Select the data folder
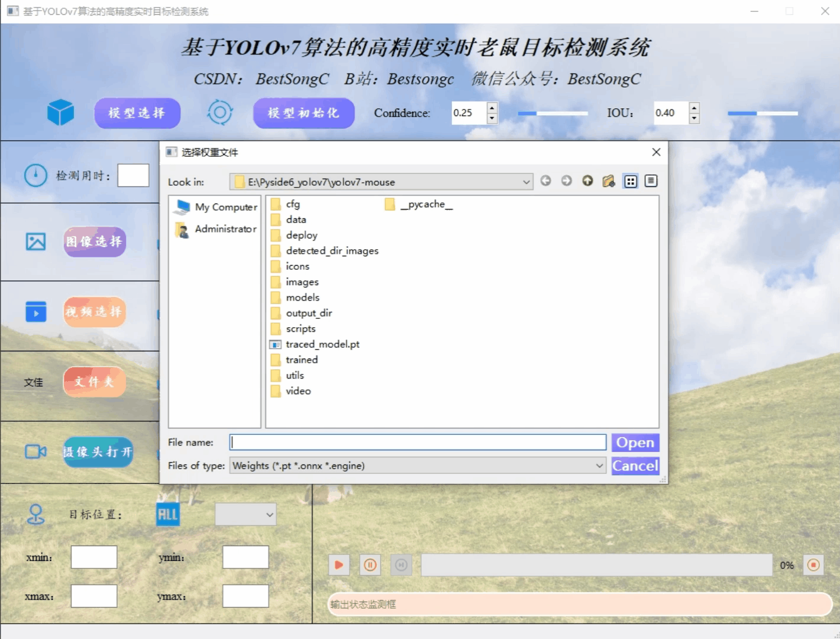The width and height of the screenshot is (840, 639). pyautogui.click(x=289, y=220)
